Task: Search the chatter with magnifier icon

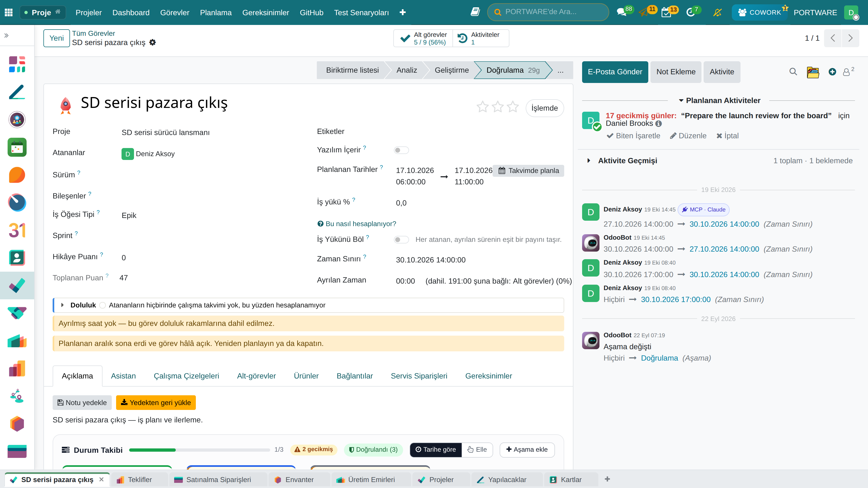Action: 793,72
